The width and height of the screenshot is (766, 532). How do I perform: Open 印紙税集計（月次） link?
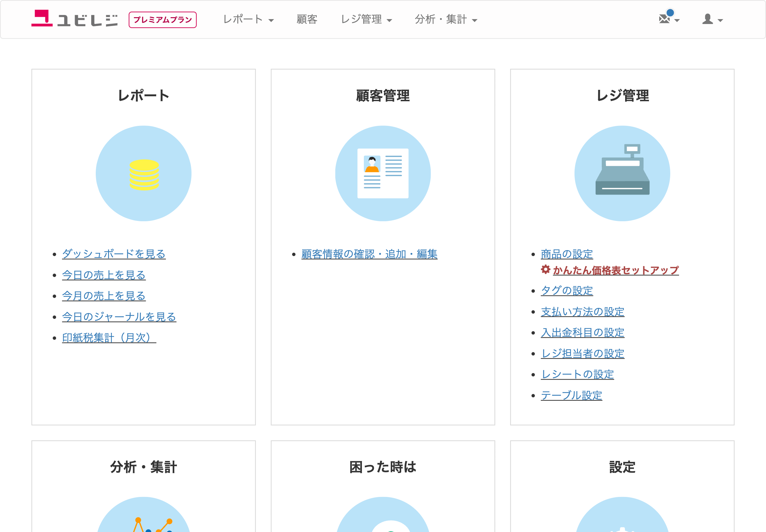(109, 338)
